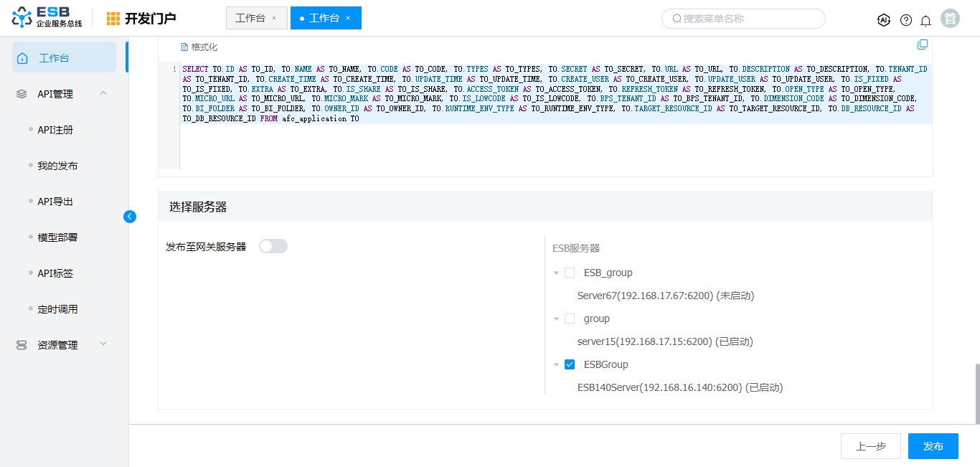The image size is (980, 467).
Task: Switch to the first 工作台 tab
Action: [250, 18]
